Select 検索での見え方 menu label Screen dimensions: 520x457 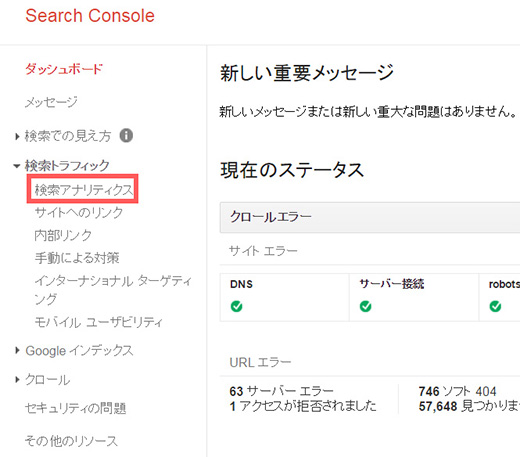pyautogui.click(x=68, y=136)
